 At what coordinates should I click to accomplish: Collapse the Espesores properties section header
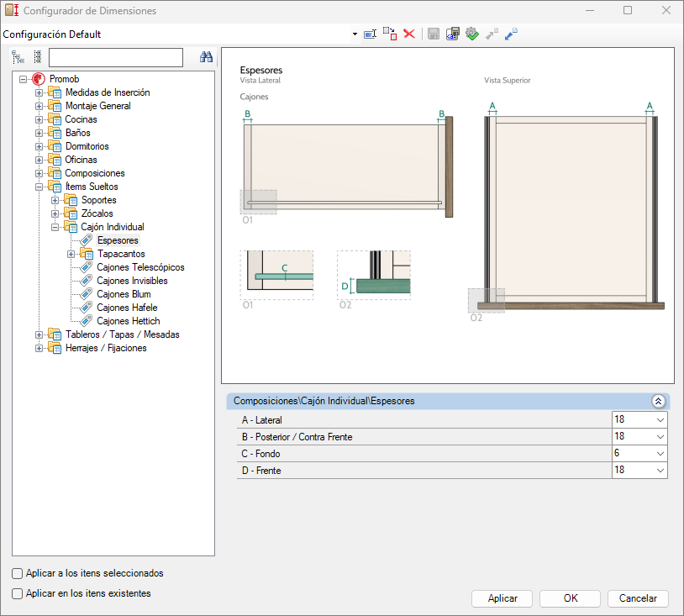658,402
